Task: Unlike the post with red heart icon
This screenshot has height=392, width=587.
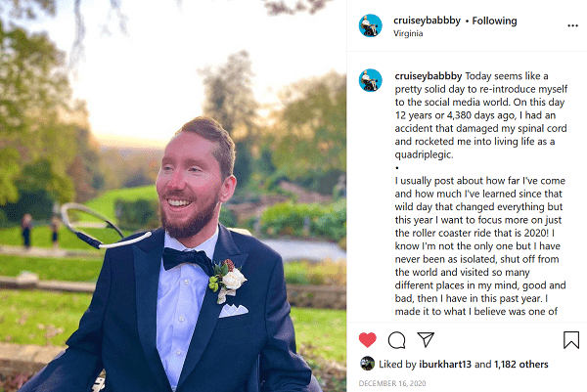Action: tap(367, 339)
